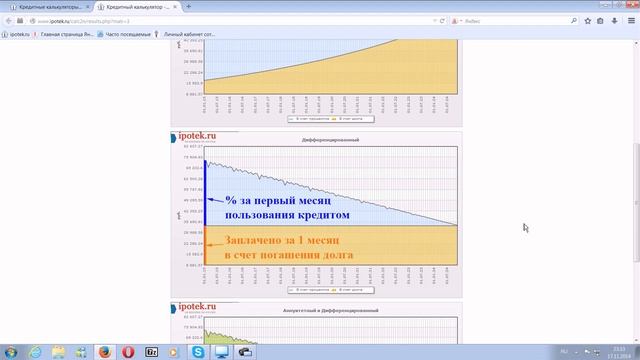
Task: Open 7-Zip from the taskbar
Action: [151, 352]
